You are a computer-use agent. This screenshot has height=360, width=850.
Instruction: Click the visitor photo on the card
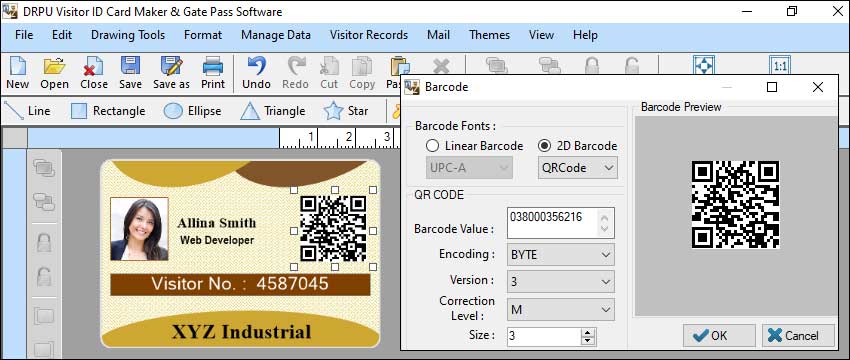point(139,229)
